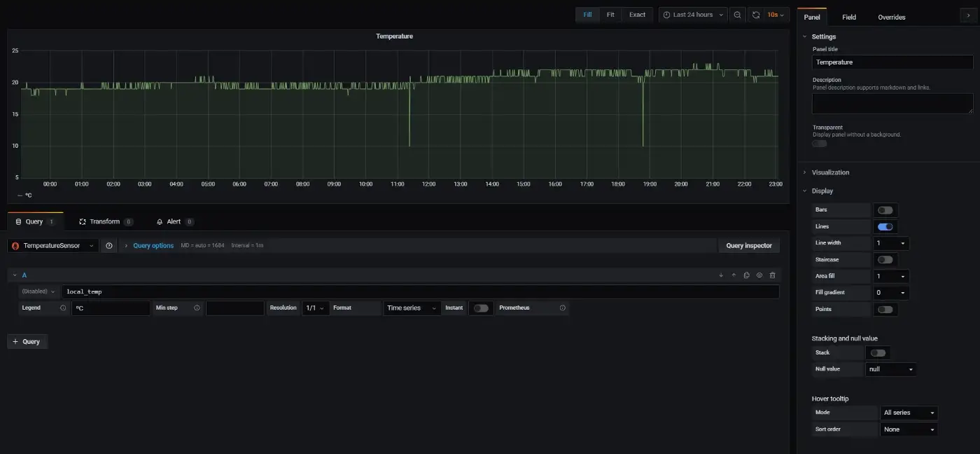Screen dimensions: 980x454
Task: Click the °C series color indicator in legend
Action: pos(20,195)
